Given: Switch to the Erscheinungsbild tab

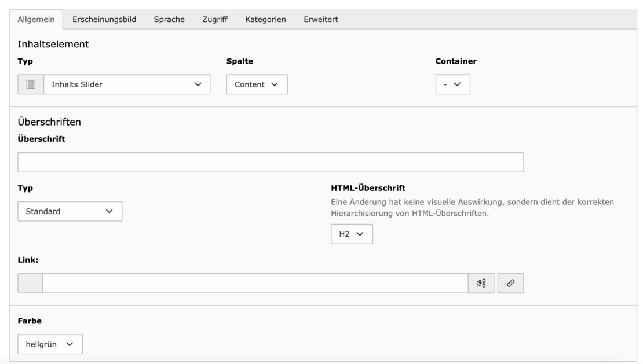Looking at the screenshot, I should pos(104,19).
